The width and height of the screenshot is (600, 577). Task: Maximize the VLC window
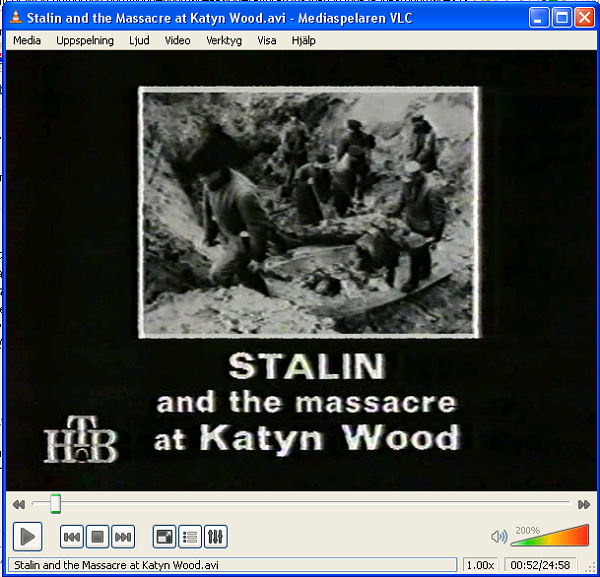click(x=562, y=18)
